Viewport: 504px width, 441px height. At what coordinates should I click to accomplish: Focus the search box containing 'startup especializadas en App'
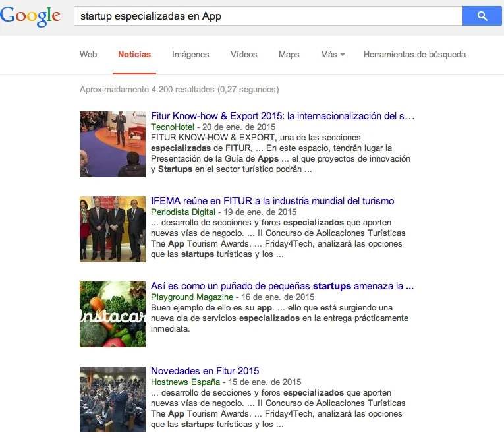[x=268, y=16]
